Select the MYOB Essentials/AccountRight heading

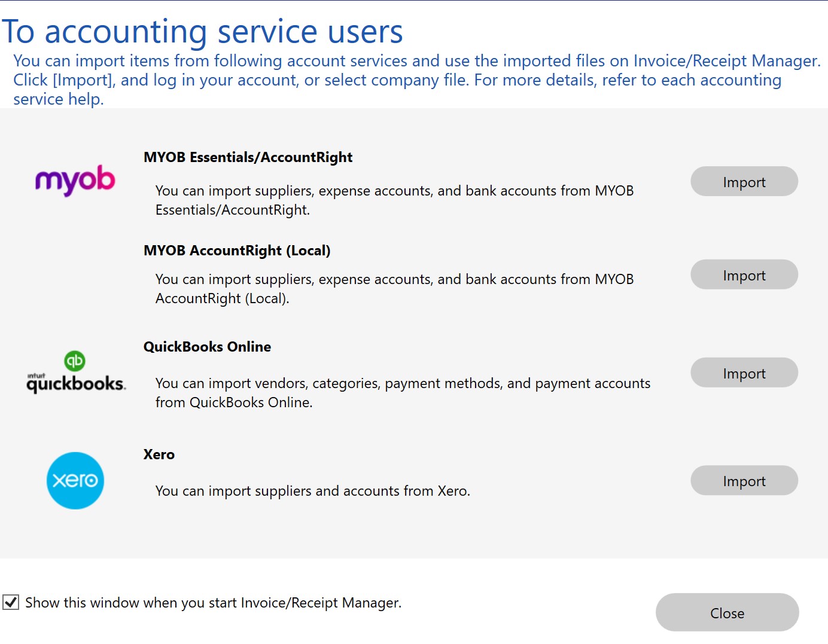point(248,157)
